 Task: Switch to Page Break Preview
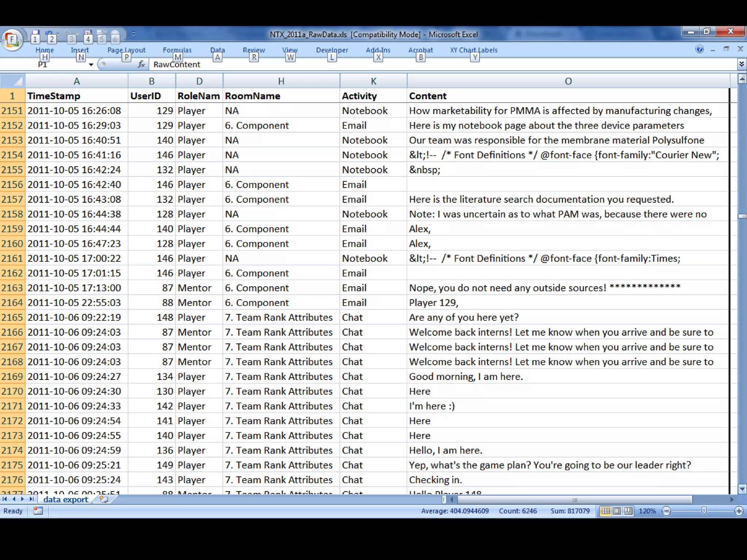pyautogui.click(x=628, y=511)
